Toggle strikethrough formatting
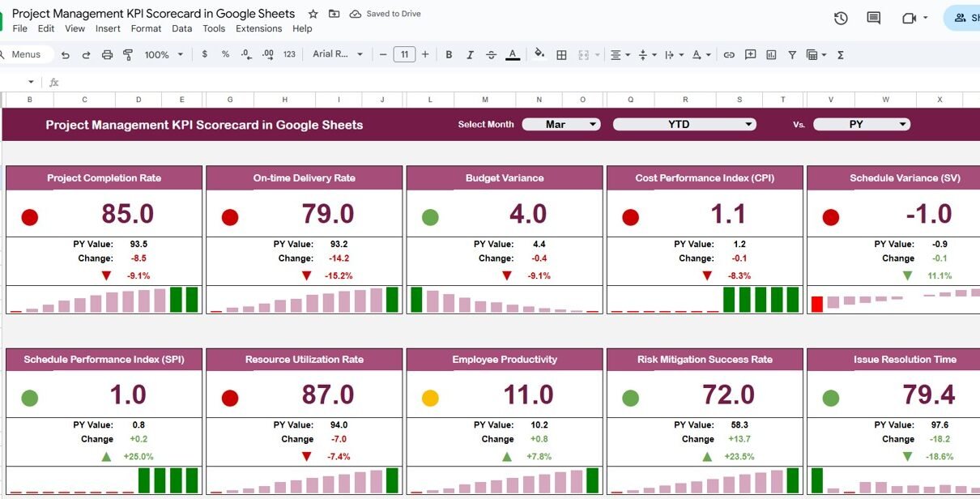 click(491, 55)
